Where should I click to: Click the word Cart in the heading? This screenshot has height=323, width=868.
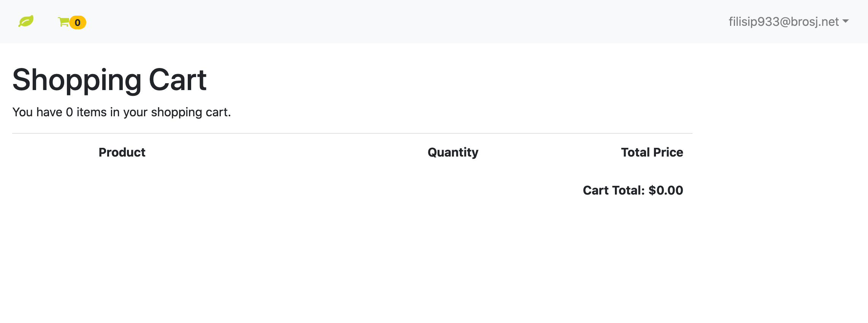tap(178, 80)
